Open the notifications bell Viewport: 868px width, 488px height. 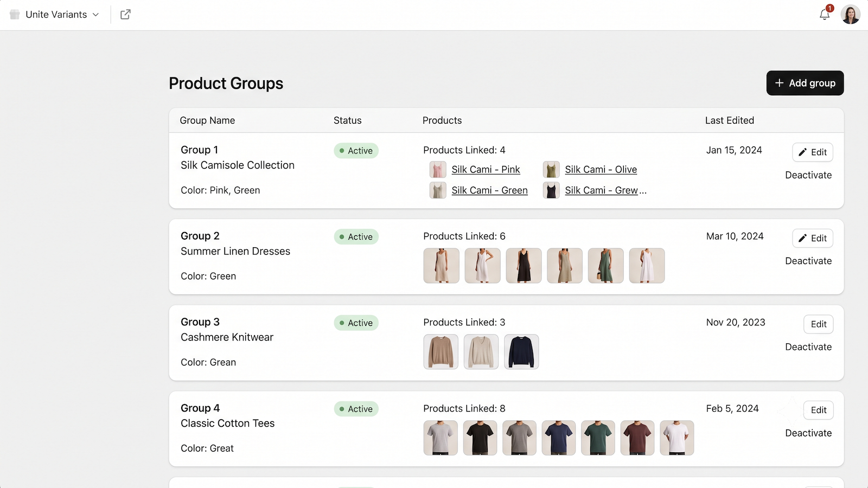pos(825,15)
